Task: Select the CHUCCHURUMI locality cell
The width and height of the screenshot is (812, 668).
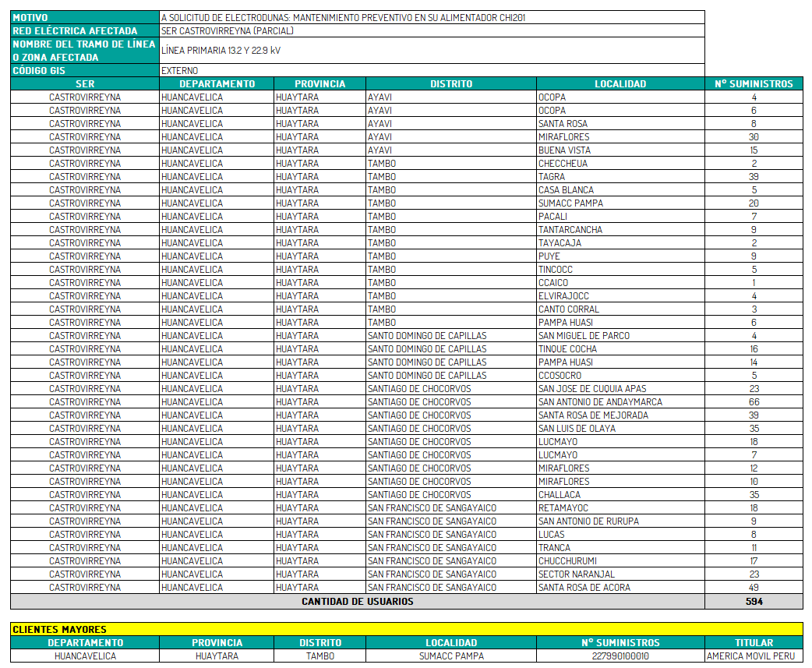Action: pyautogui.click(x=620, y=561)
